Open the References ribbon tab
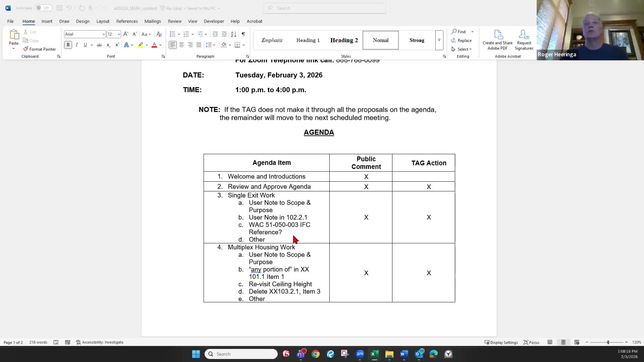 click(x=127, y=21)
